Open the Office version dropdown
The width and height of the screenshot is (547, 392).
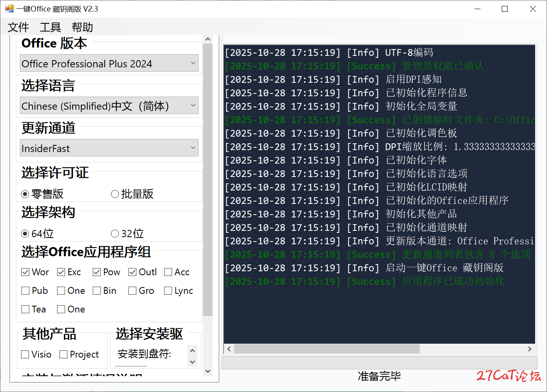[x=109, y=63]
